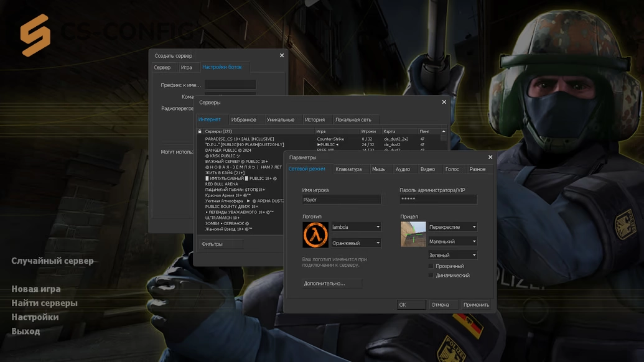This screenshot has height=362, width=644.
Task: Enable the Прозрачный crosshair checkbox
Action: 431,266
